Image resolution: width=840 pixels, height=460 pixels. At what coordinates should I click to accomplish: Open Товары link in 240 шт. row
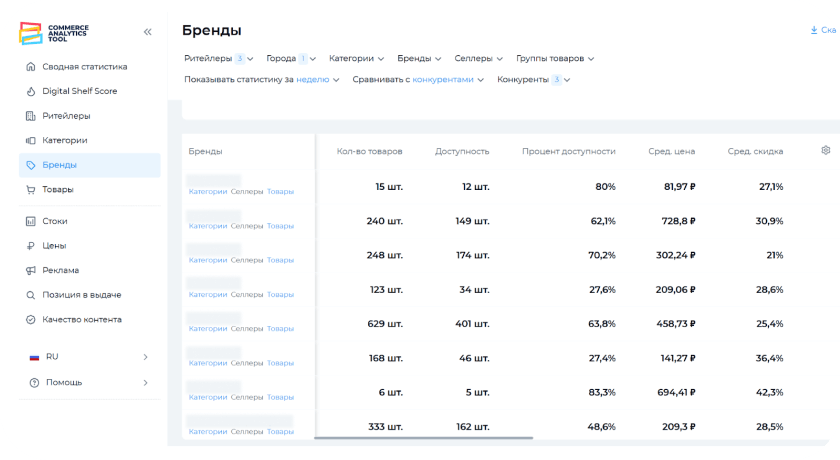[x=280, y=226]
